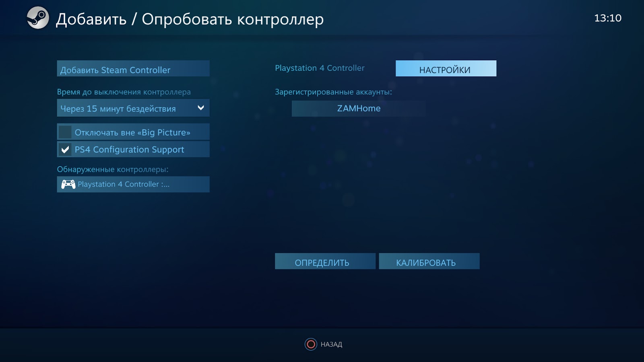Click the «Время до выключения контроллера» label
Image resolution: width=644 pixels, height=362 pixels.
tap(124, 92)
